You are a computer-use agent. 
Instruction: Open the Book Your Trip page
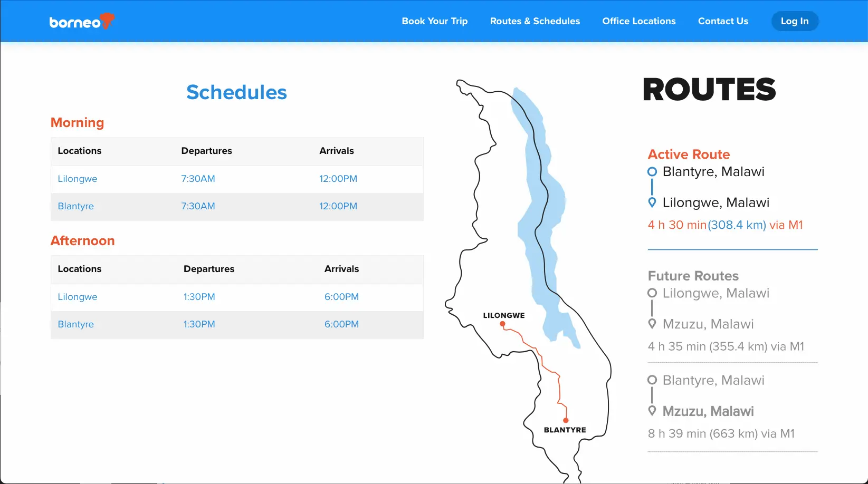click(434, 21)
